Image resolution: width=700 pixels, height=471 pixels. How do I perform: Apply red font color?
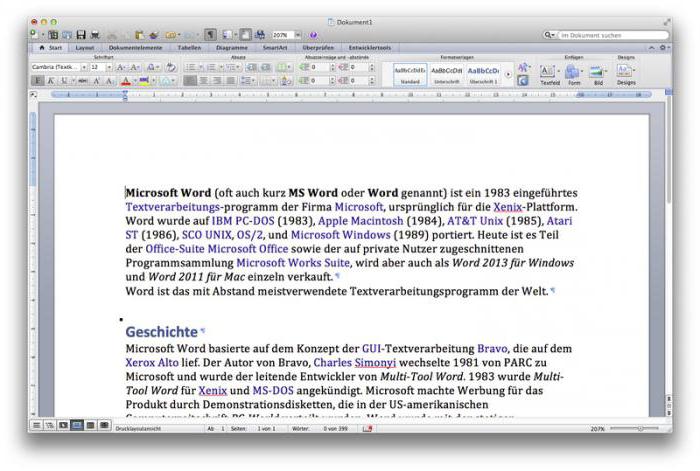126,81
